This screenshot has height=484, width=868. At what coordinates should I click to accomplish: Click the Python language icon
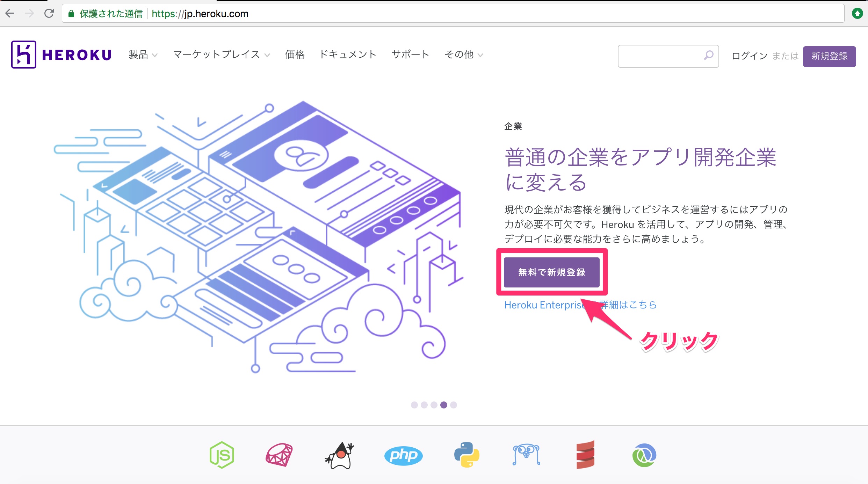(466, 455)
